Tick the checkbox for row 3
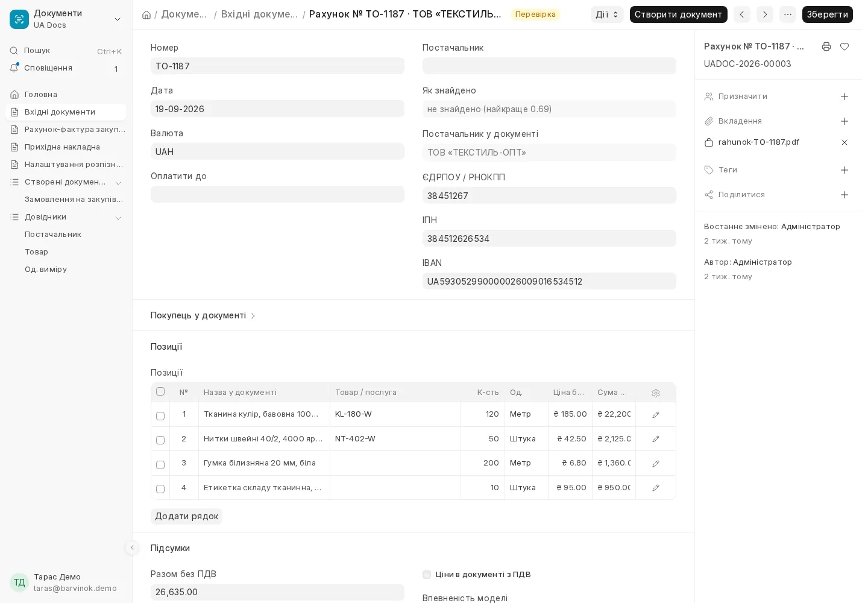868x603 pixels. [160, 465]
